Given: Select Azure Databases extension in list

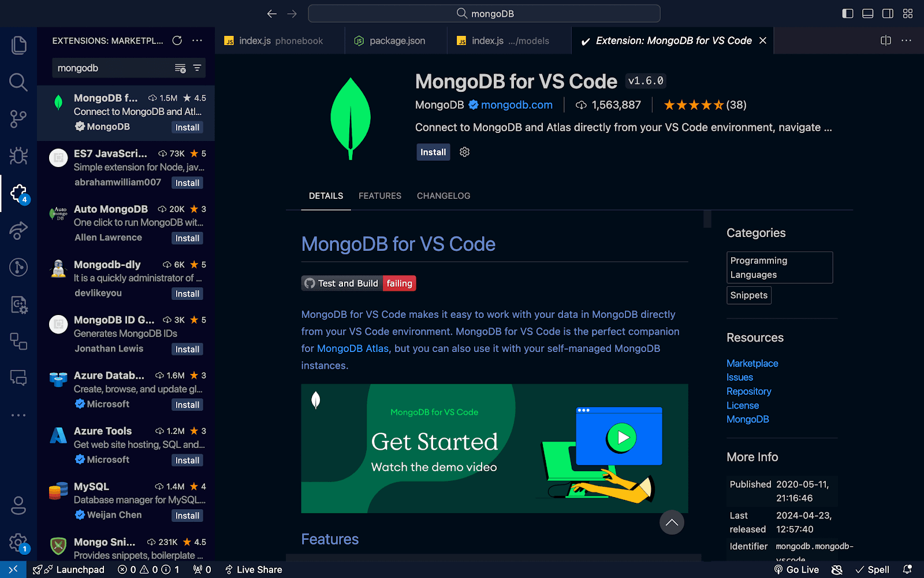Looking at the screenshot, I should [126, 391].
